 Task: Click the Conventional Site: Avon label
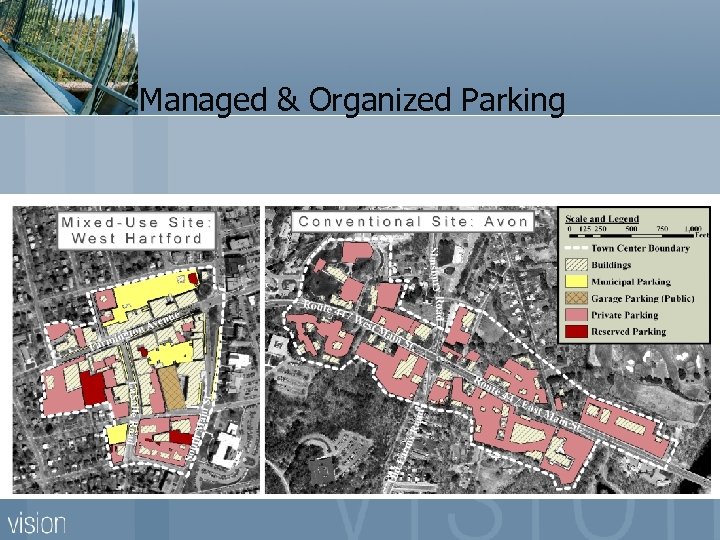[x=412, y=222]
